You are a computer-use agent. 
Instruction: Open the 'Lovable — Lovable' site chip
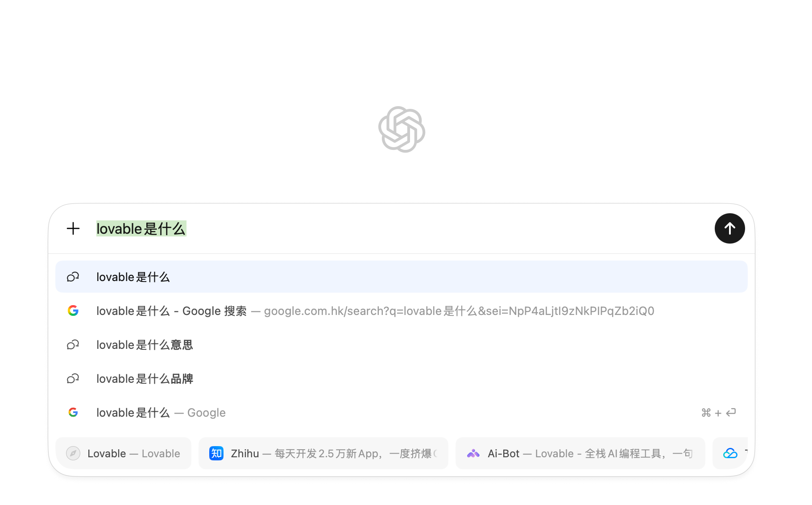point(124,453)
